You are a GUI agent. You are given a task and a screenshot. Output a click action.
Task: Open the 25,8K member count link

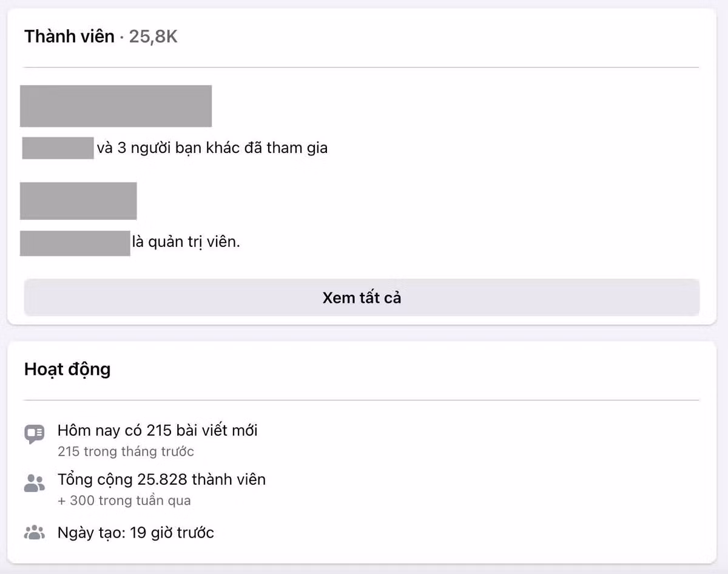point(153,36)
